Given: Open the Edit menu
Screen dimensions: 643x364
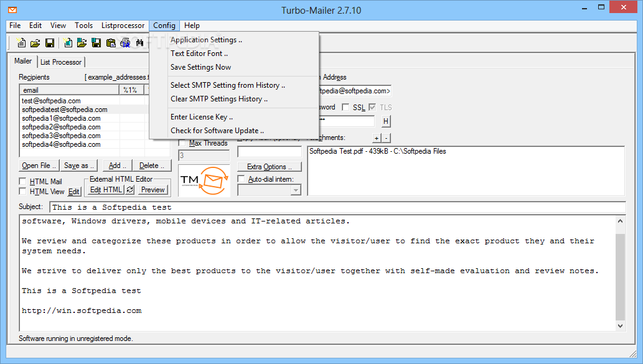Looking at the screenshot, I should (x=35, y=26).
